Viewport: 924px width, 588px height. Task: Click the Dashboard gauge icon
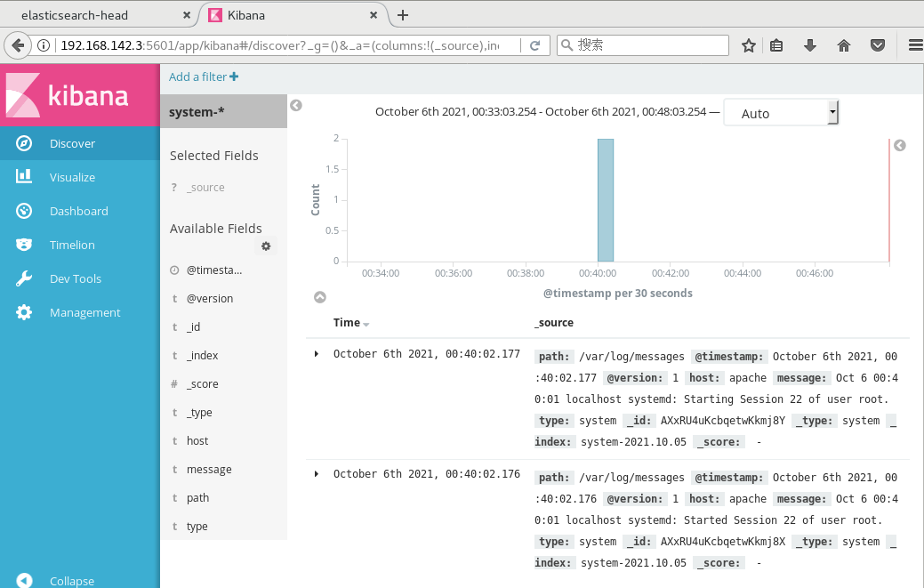tap(24, 211)
